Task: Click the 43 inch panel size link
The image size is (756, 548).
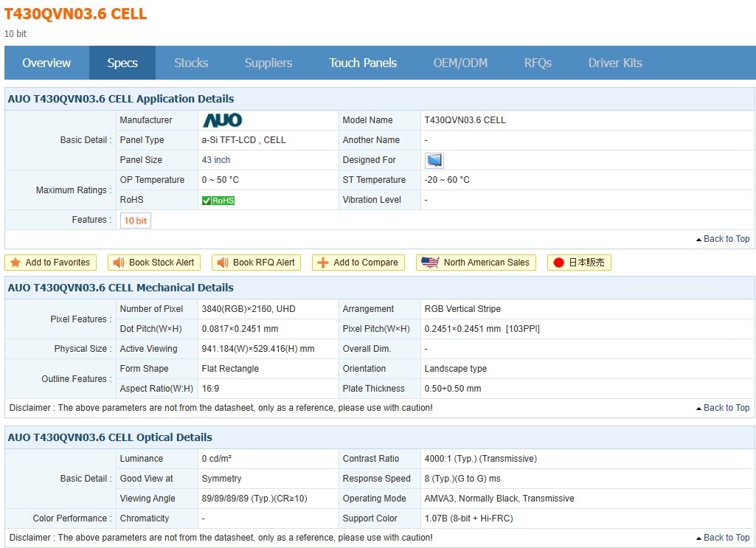Action: pos(216,160)
